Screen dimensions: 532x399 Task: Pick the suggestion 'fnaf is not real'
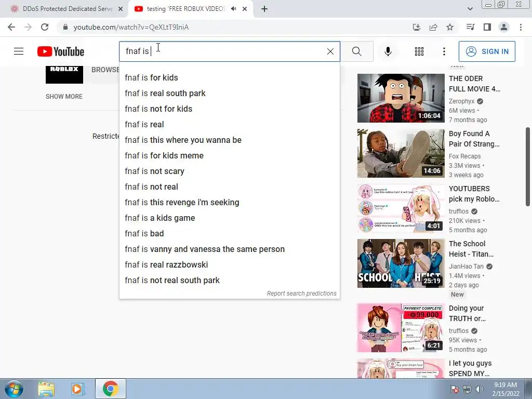(x=229, y=187)
